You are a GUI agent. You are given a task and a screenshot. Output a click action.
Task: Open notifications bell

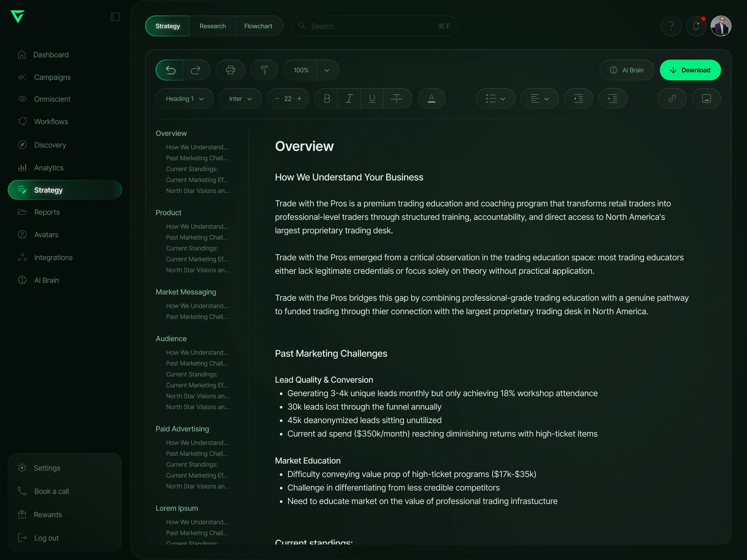click(696, 26)
